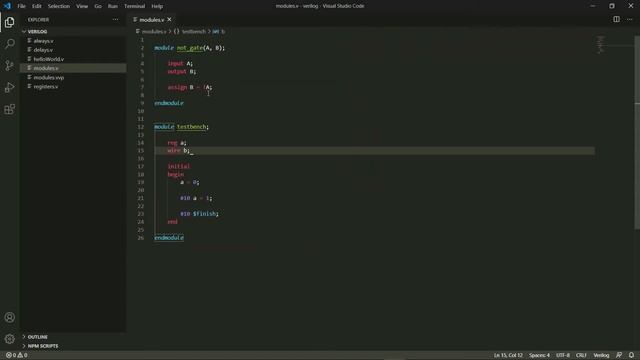
Task: Open the Manage gear icon
Action: (x=9, y=338)
